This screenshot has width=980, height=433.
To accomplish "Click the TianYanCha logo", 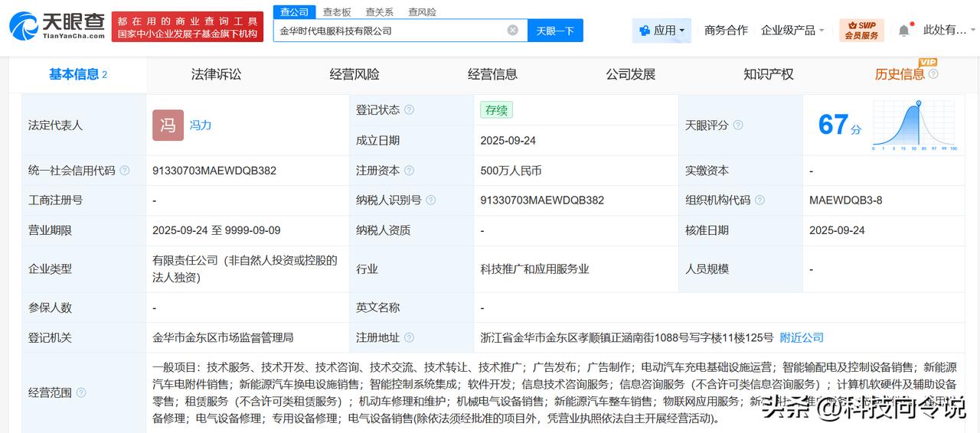I will pos(57,26).
